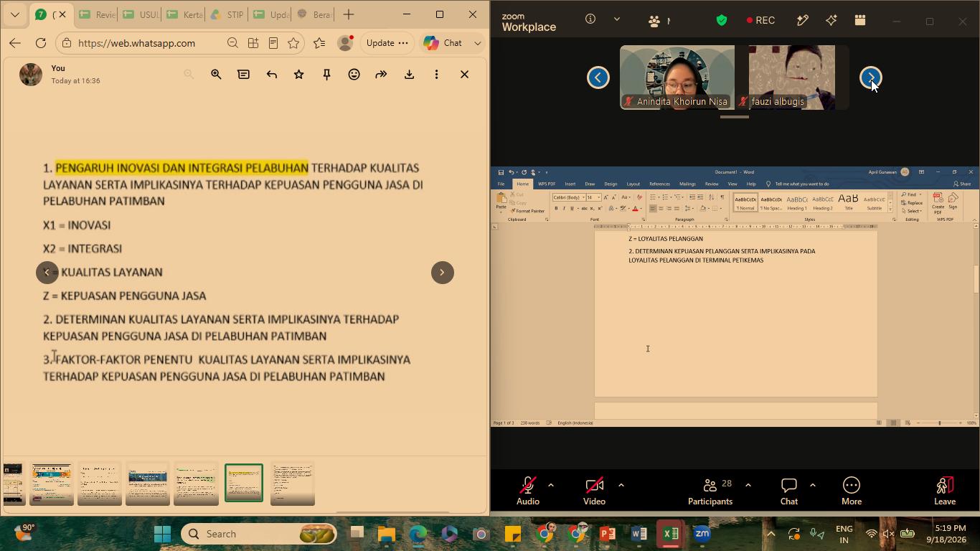
Task: Switch to the STIP browser tab
Action: pyautogui.click(x=227, y=14)
